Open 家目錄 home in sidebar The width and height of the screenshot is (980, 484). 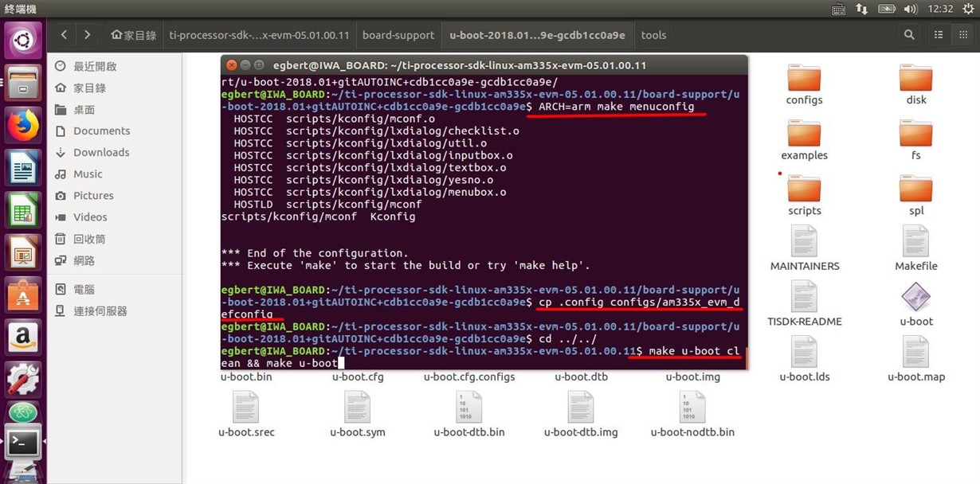point(89,88)
